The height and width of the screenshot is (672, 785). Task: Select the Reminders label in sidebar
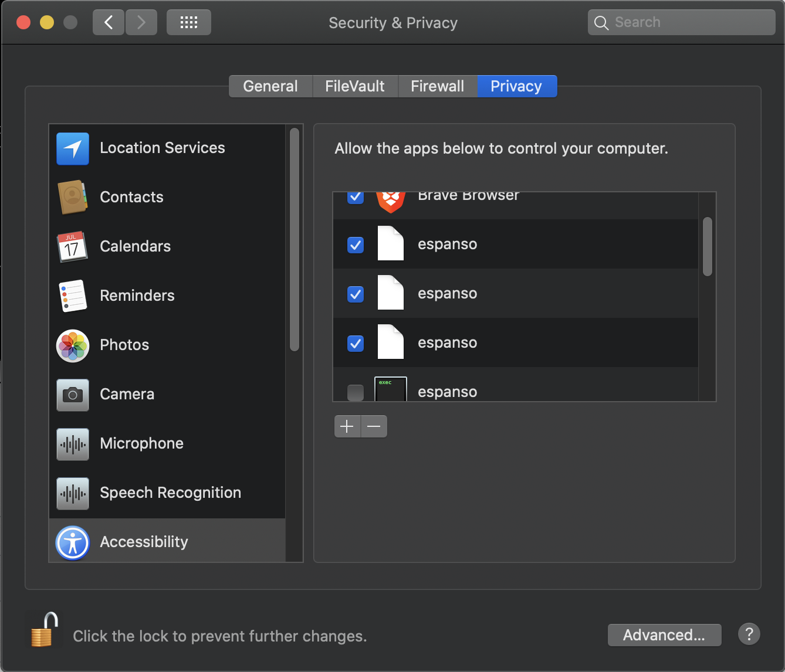point(137,296)
